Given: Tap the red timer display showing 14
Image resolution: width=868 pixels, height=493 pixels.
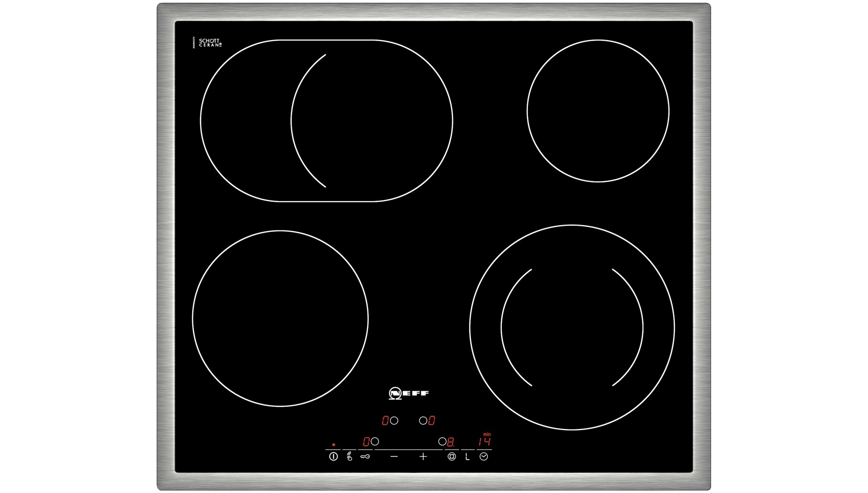Looking at the screenshot, I should point(484,442).
